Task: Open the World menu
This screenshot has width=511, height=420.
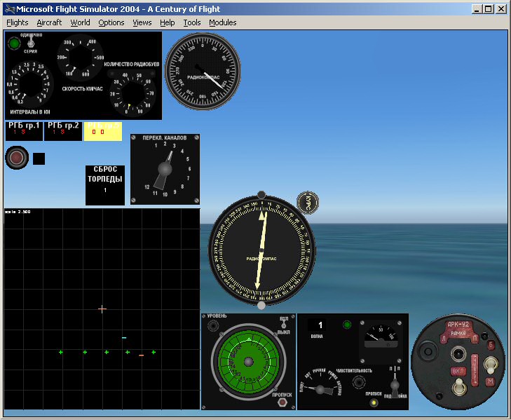Action: (x=80, y=22)
